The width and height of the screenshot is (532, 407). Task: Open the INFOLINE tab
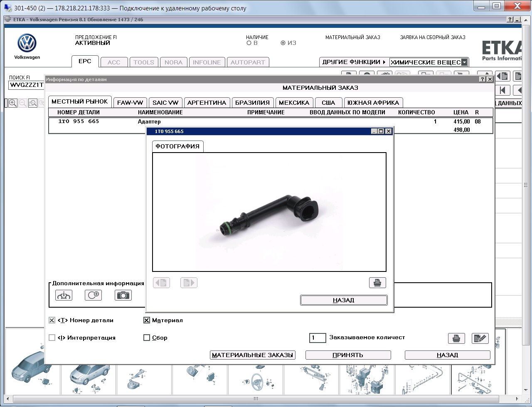[x=207, y=62]
